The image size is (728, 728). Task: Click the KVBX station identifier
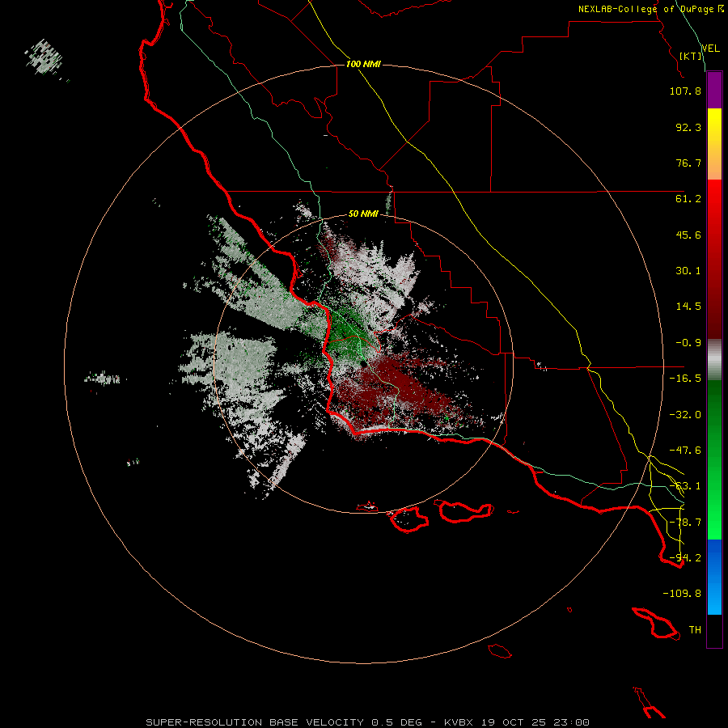tap(459, 722)
